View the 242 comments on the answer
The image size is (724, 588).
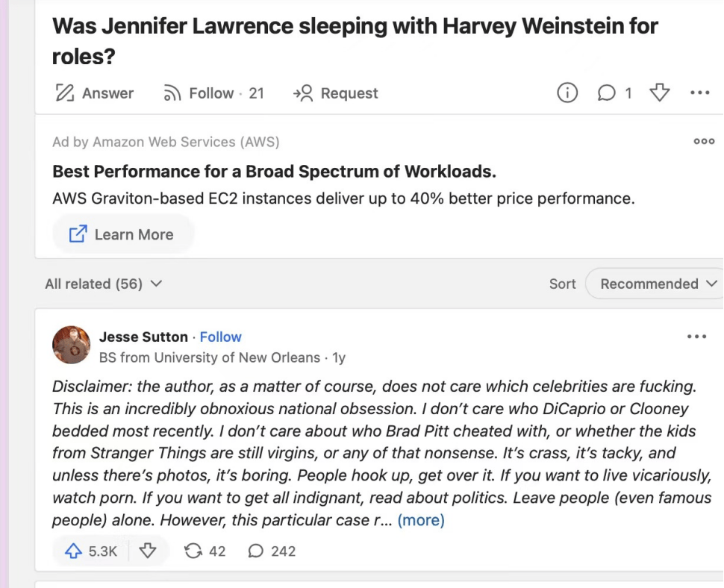[x=272, y=551]
